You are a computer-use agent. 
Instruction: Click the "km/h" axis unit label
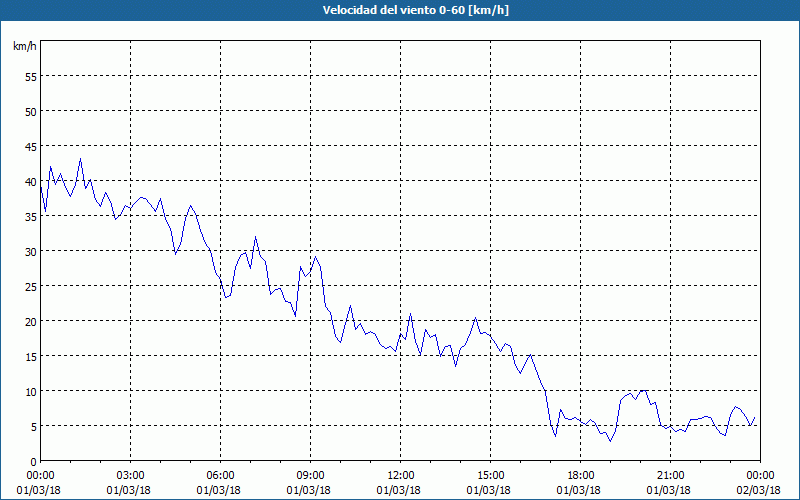25,46
